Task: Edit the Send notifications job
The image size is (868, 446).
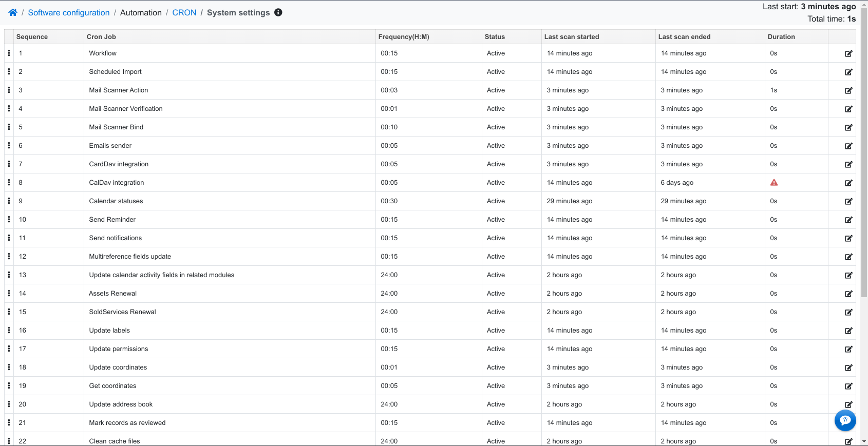Action: click(x=848, y=238)
